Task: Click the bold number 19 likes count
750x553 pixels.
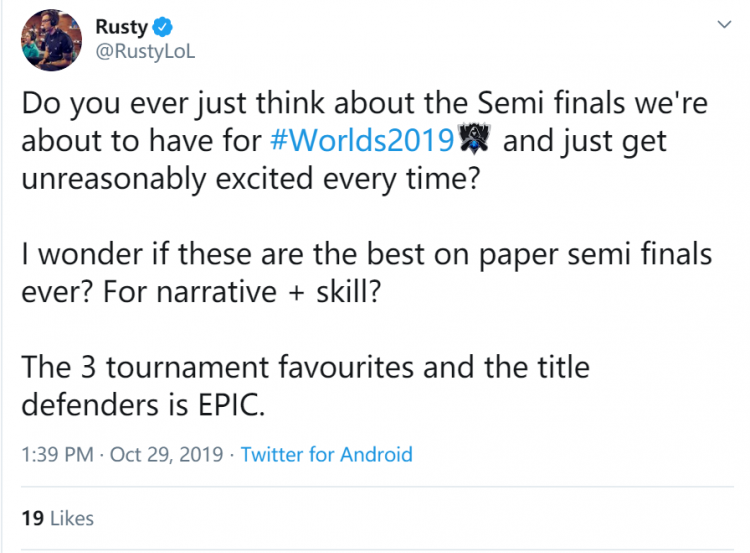Action: (33, 519)
